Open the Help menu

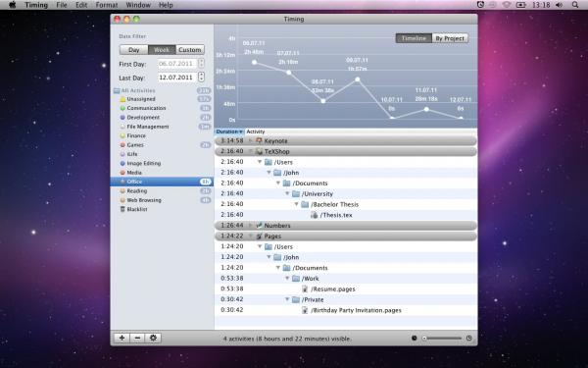click(166, 5)
